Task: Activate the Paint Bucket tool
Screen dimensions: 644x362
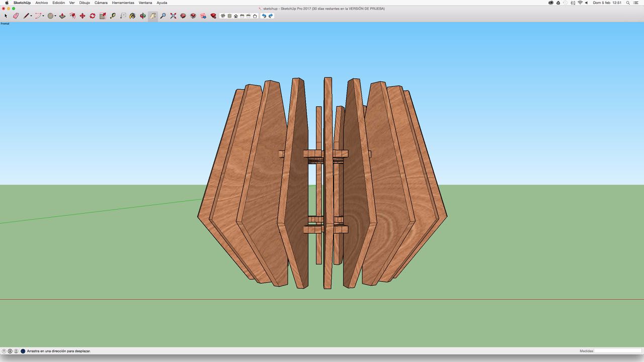Action: coord(133,16)
